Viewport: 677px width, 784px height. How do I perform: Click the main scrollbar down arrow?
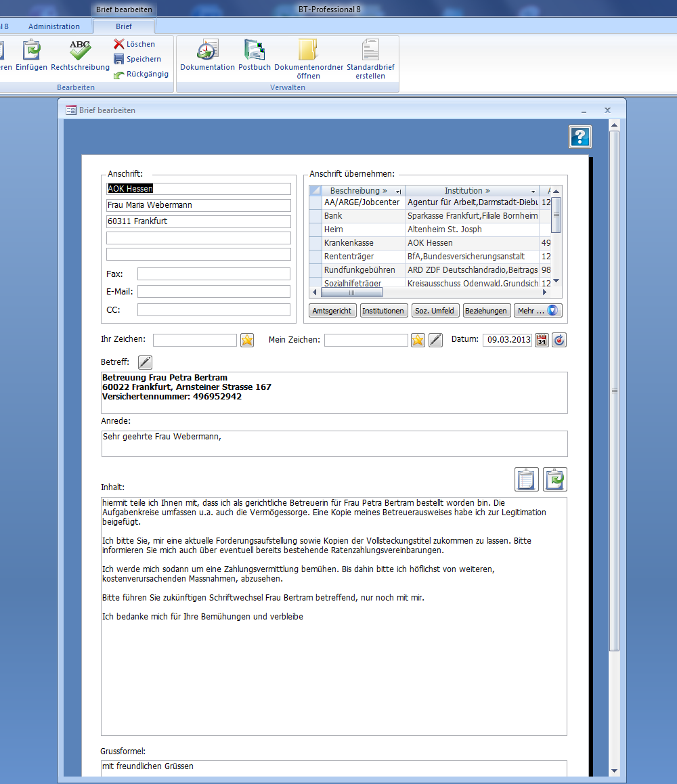pos(615,771)
